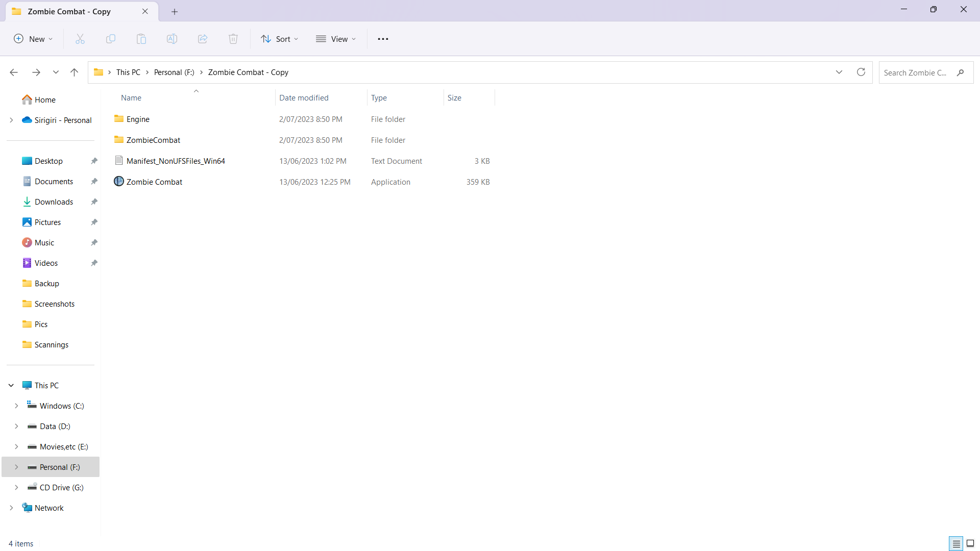This screenshot has width=980, height=551.
Task: Switch to large thumbnails layout
Action: pyautogui.click(x=971, y=543)
